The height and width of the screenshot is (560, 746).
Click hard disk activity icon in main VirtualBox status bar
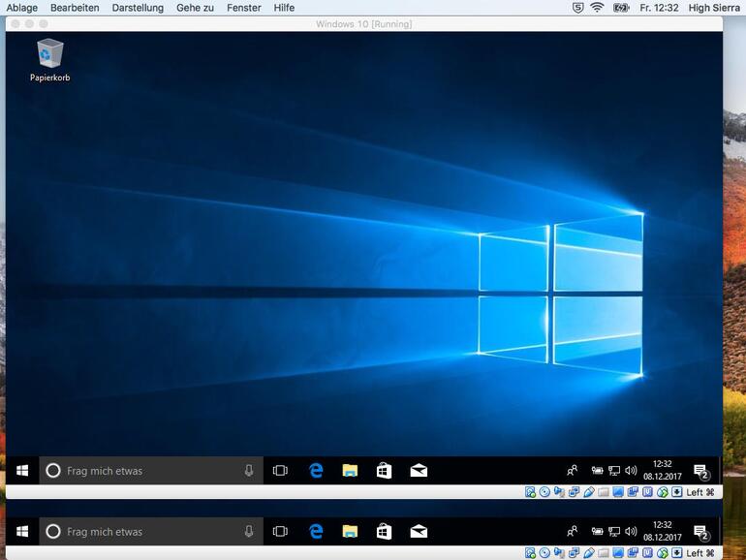point(530,492)
